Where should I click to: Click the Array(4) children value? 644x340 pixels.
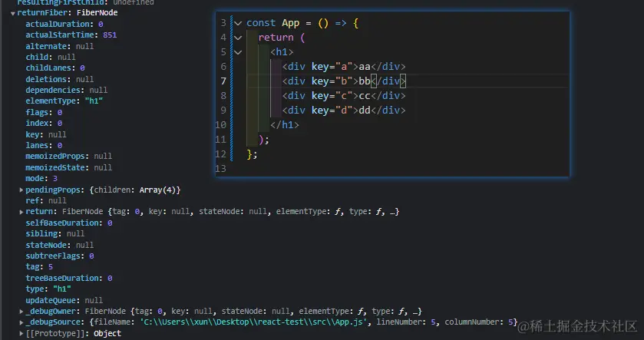coord(157,190)
